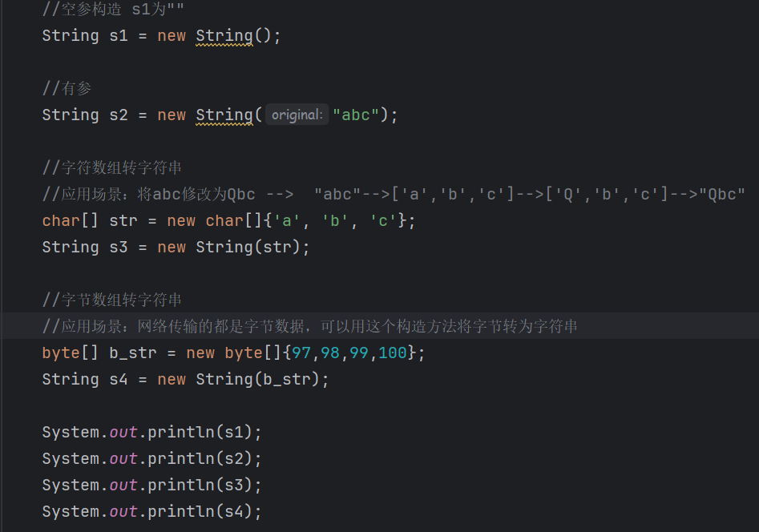Click the underlined String constructor in the s1 line
759x532 pixels.
pyautogui.click(x=224, y=36)
